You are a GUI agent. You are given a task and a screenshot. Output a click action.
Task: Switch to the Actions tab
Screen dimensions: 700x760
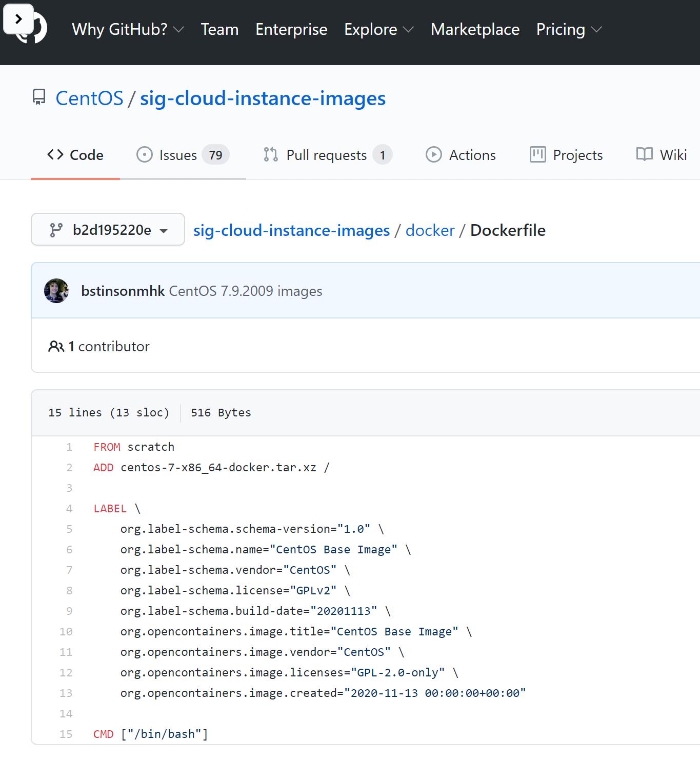click(x=461, y=155)
